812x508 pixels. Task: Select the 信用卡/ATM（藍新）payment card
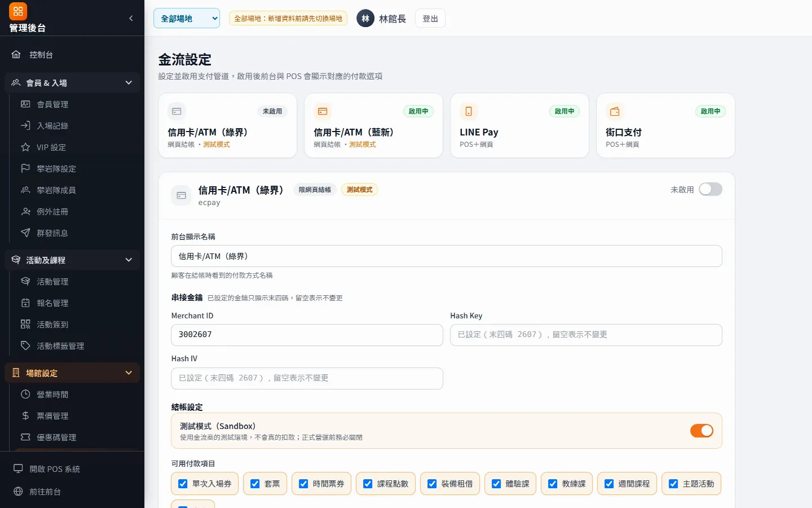tap(373, 125)
